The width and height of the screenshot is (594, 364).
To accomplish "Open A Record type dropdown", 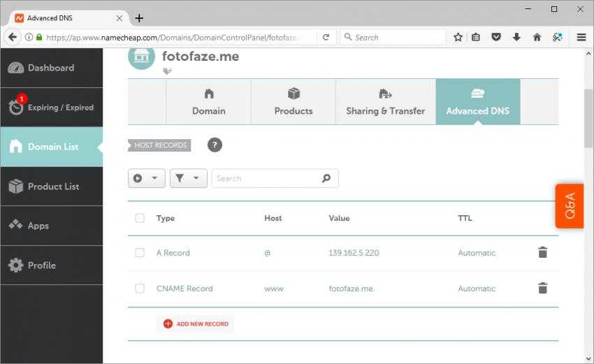I will pyautogui.click(x=173, y=253).
